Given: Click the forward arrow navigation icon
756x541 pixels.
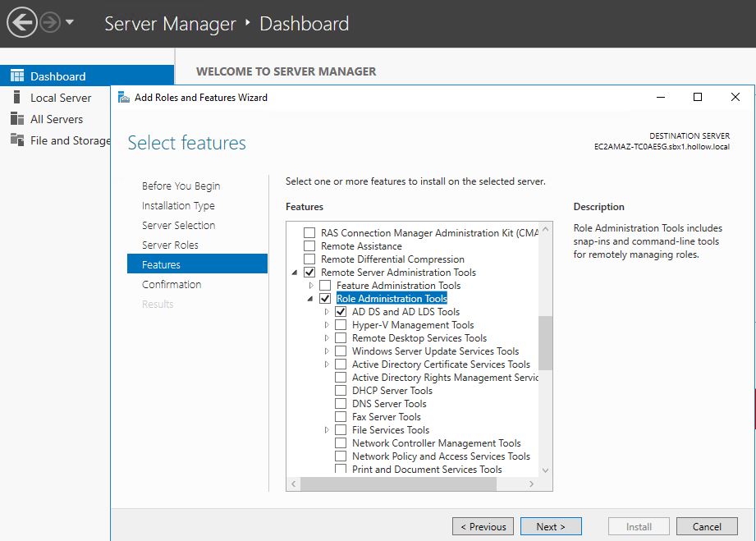Looking at the screenshot, I should (50, 23).
